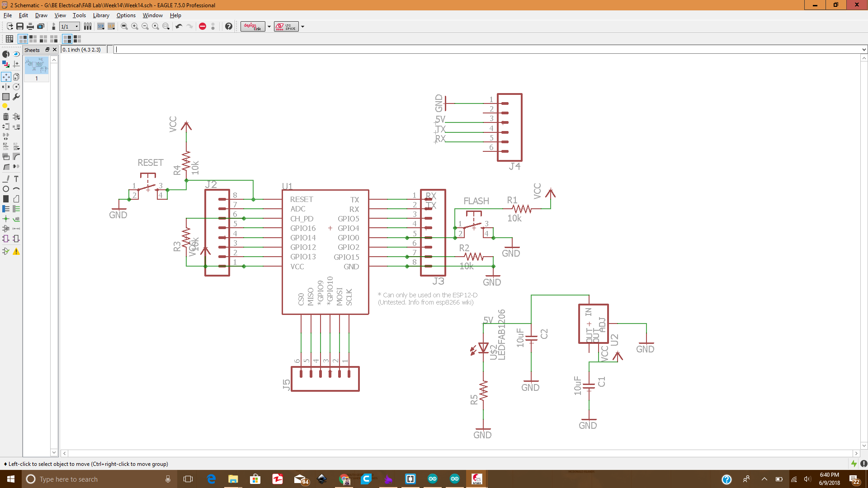
Task: Select the Delete trash can tool
Action: click(6, 117)
